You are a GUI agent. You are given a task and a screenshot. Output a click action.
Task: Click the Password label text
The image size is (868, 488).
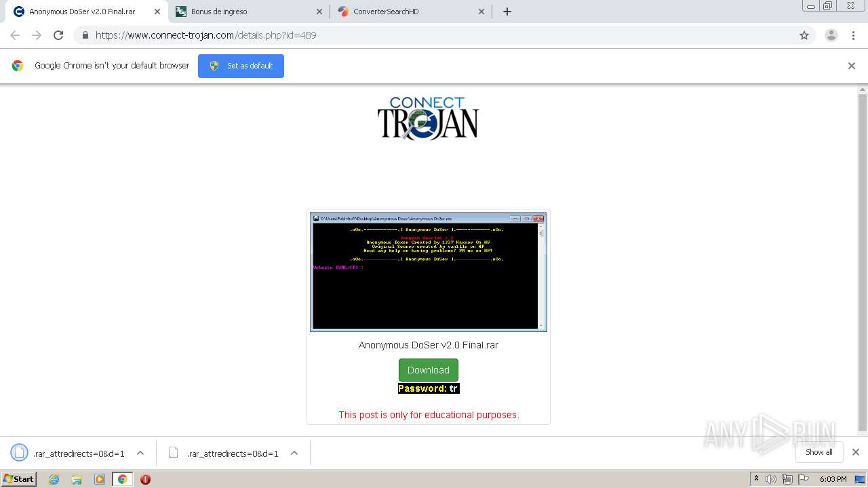[x=422, y=388]
